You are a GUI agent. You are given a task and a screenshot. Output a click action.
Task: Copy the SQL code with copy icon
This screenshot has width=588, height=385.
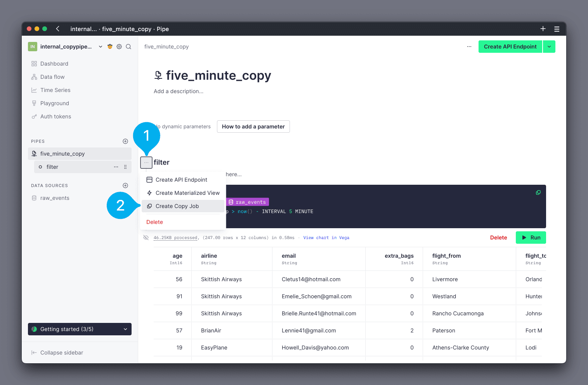538,192
